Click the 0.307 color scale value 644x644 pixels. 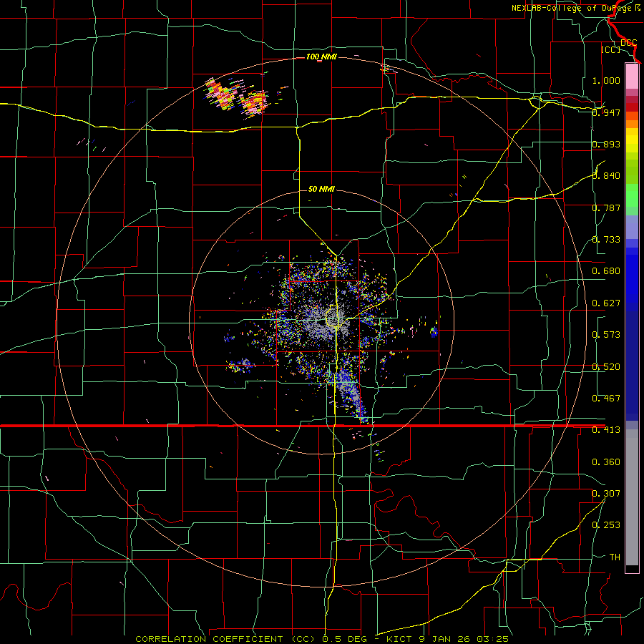[x=606, y=493]
